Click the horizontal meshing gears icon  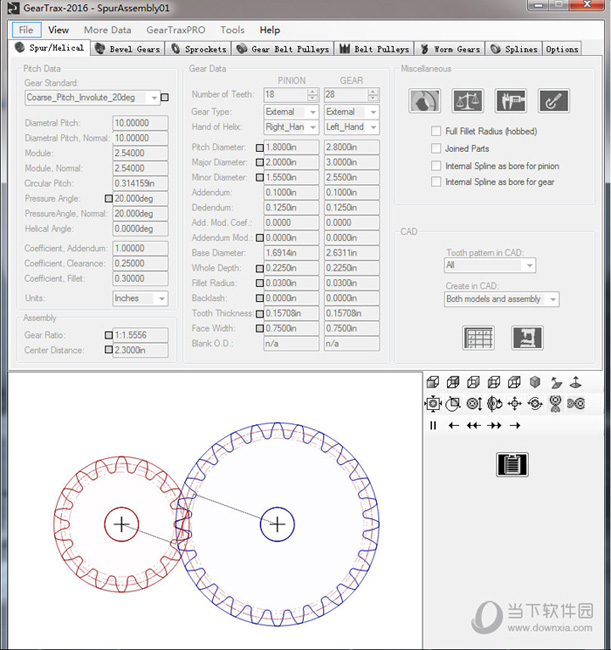pyautogui.click(x=576, y=403)
